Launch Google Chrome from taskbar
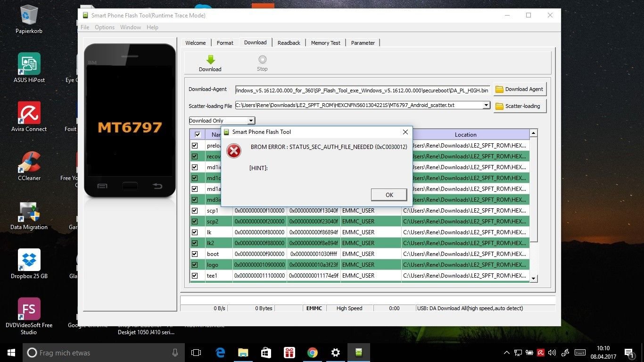This screenshot has height=362, width=644. point(312,353)
